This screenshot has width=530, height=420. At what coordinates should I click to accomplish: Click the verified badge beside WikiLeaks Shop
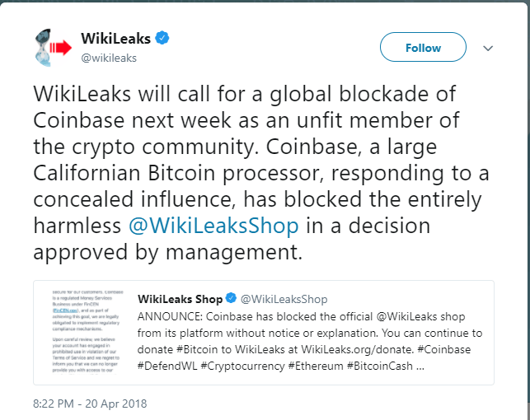[232, 298]
